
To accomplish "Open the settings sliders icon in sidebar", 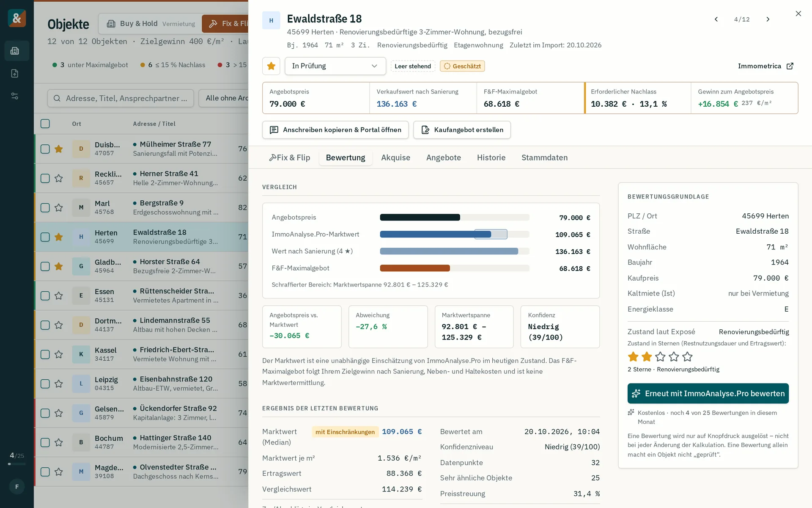I will (x=15, y=96).
